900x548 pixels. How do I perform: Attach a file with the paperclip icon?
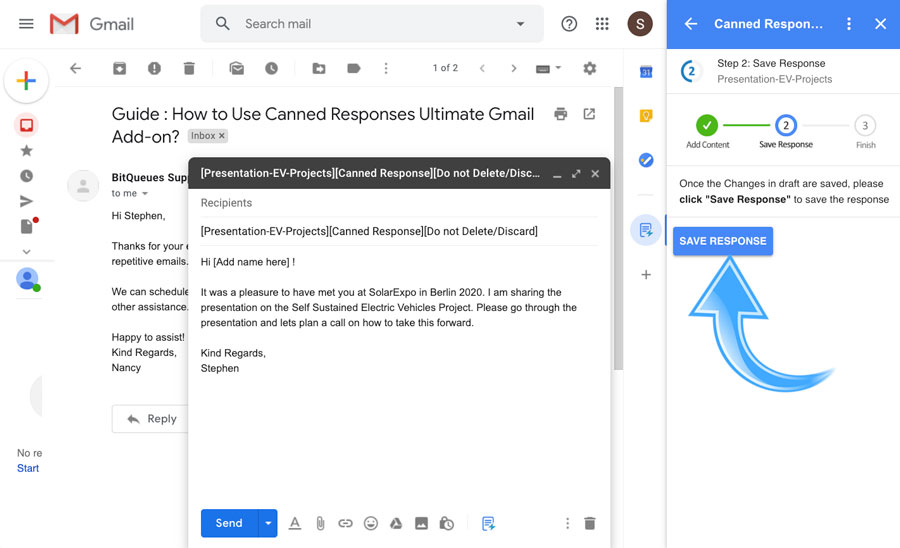(x=320, y=523)
